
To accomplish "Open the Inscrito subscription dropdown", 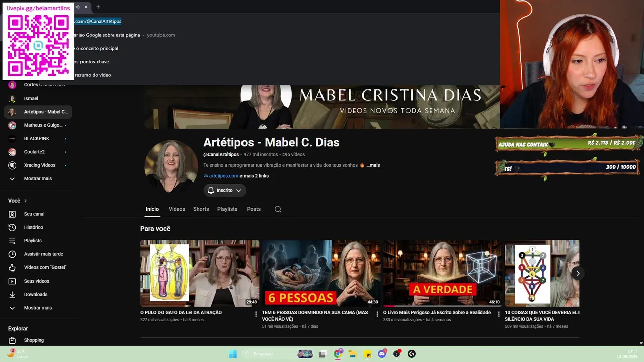I will click(238, 190).
